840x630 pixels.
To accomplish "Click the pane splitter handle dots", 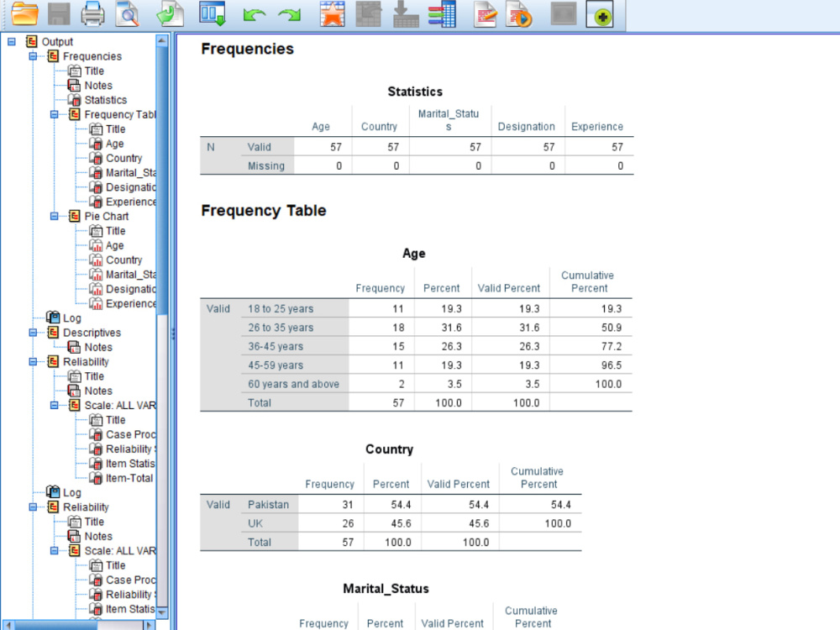I will (173, 333).
